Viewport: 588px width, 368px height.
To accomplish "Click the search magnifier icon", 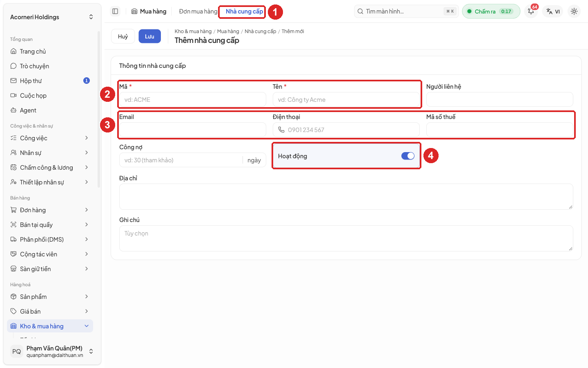I will click(361, 11).
